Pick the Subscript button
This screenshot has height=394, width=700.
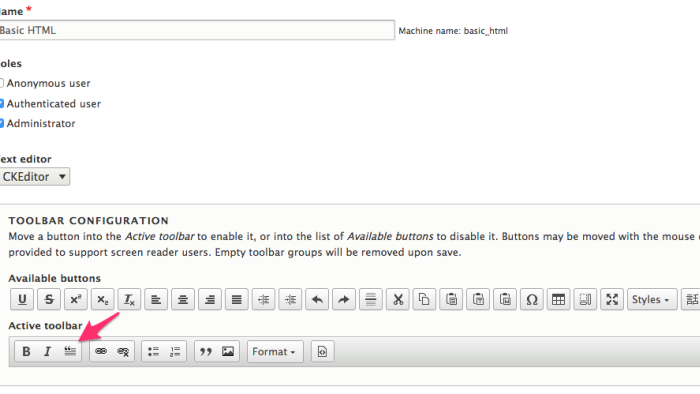(102, 299)
